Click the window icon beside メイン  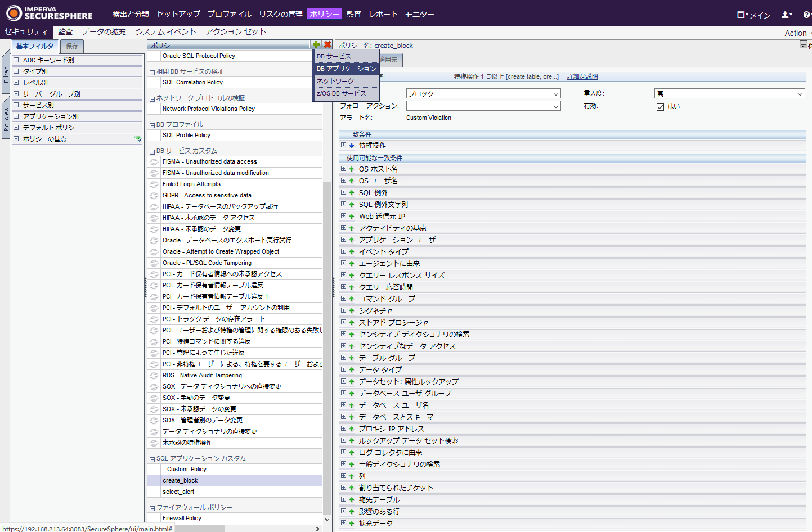click(x=741, y=15)
